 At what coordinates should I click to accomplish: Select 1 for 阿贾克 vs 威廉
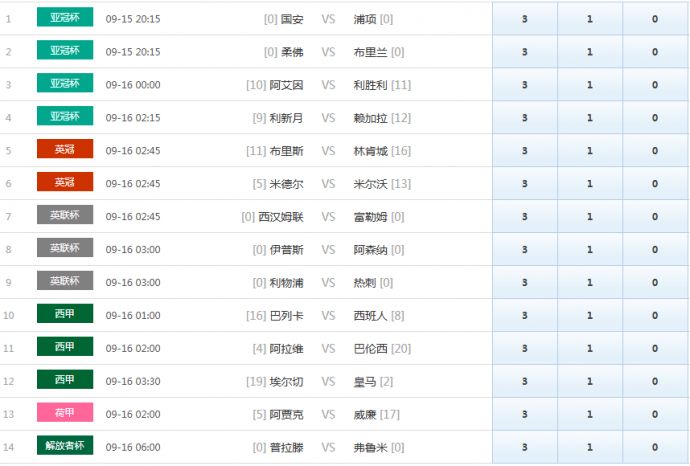pos(590,415)
